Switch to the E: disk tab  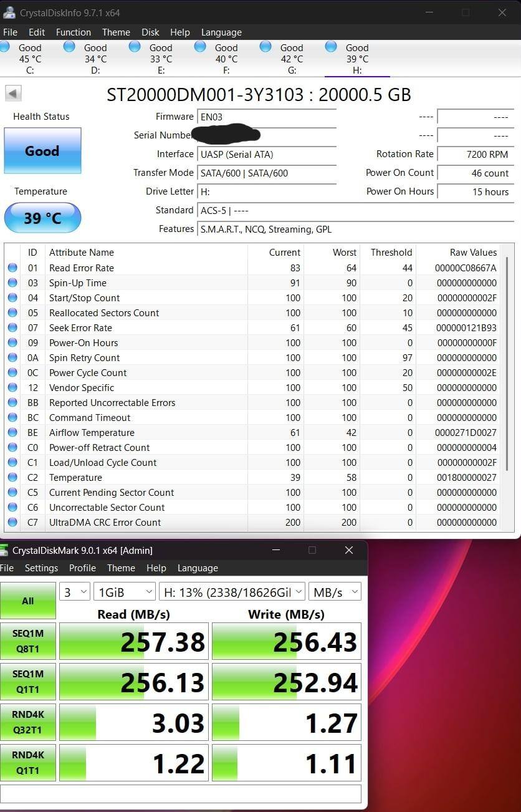tap(161, 59)
